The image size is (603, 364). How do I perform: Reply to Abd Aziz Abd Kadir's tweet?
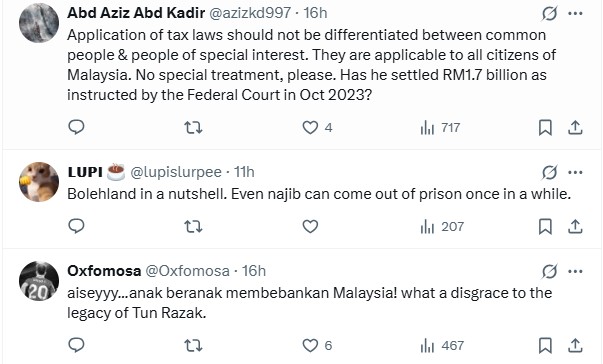point(76,127)
